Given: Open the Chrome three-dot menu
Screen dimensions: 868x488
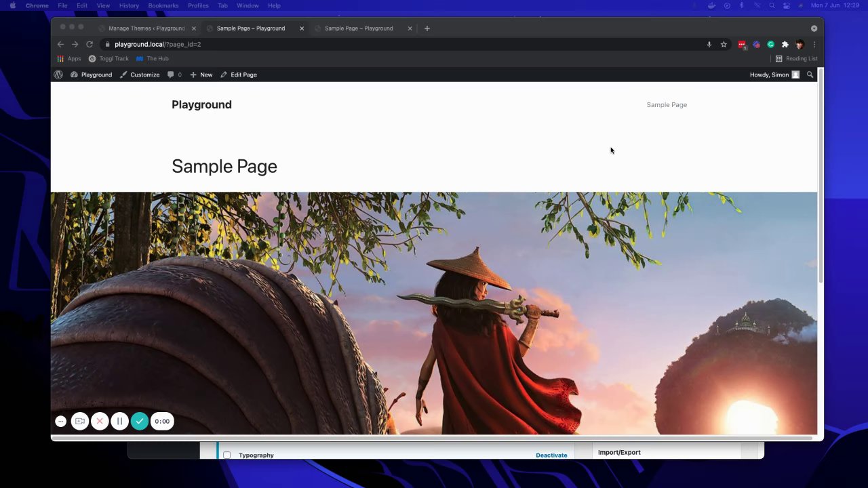Looking at the screenshot, I should (x=814, y=44).
